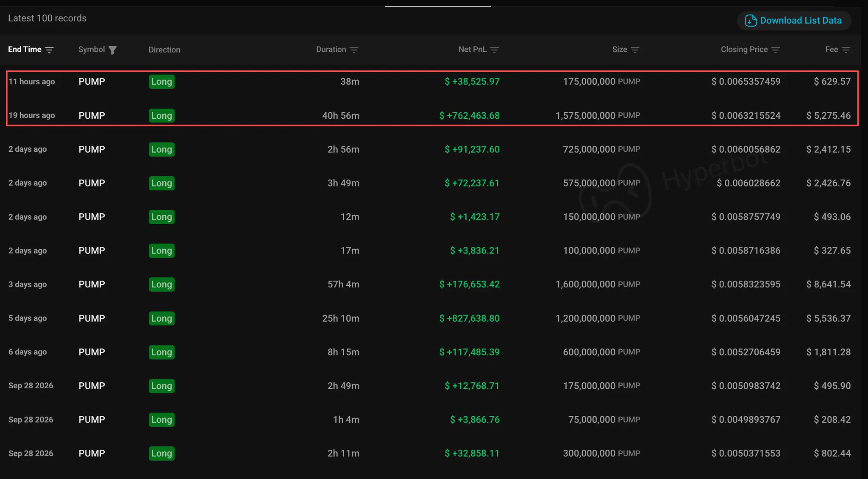Select the 1h 4m duration cell
Image resolution: width=868 pixels, height=479 pixels.
pyautogui.click(x=346, y=420)
